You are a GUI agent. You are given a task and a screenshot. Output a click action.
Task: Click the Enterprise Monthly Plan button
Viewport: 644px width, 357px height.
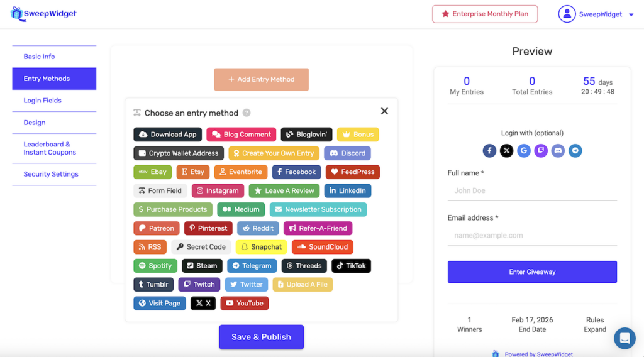point(484,14)
